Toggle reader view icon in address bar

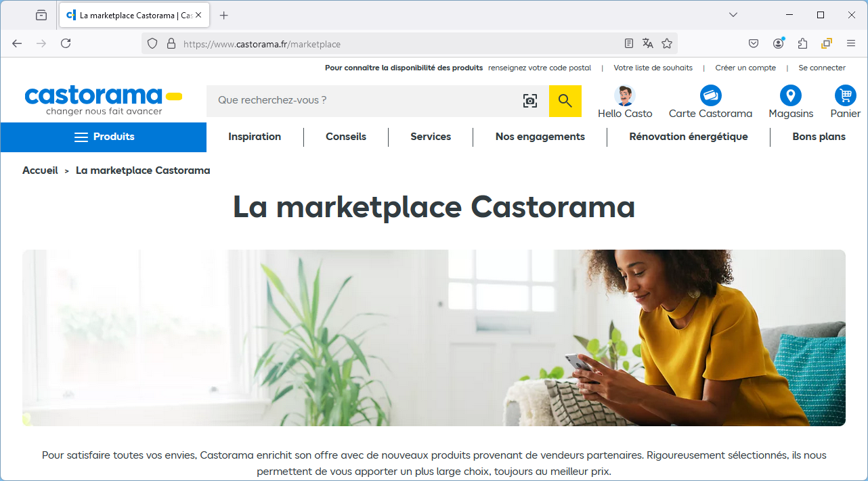point(629,43)
